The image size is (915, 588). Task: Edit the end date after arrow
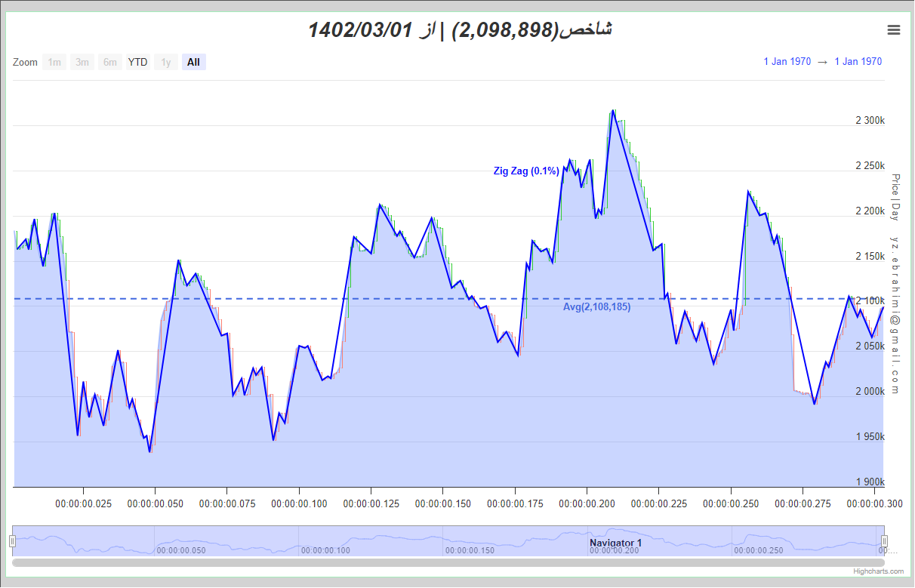858,62
